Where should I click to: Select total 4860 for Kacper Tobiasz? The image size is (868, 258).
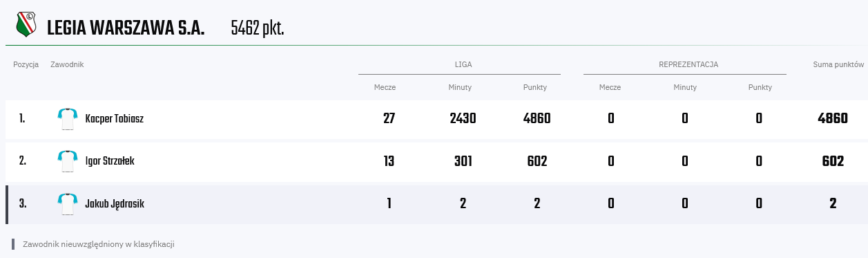coord(833,118)
